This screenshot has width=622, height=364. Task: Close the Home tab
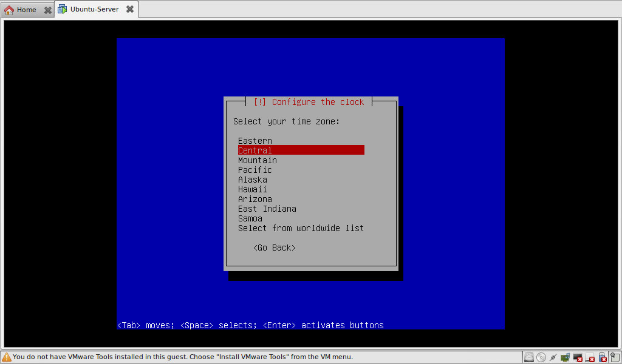point(47,10)
